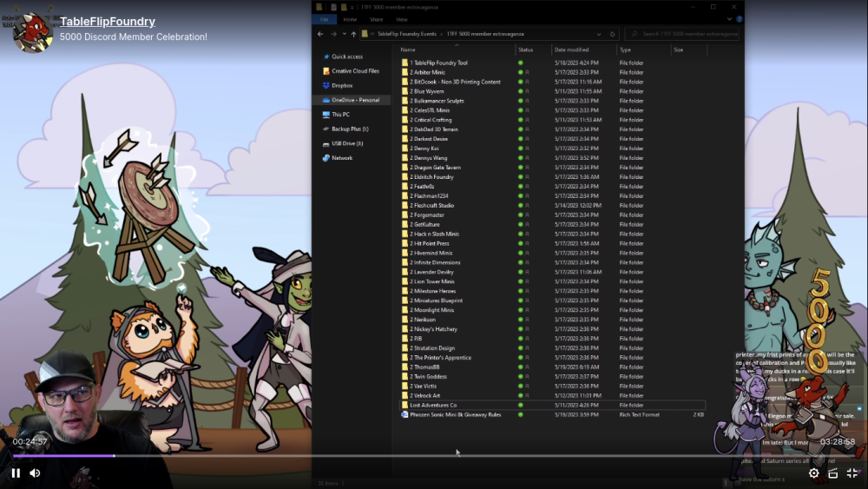Screen dimensions: 868x489
Task: Mute the stream volume
Action: tap(35, 473)
